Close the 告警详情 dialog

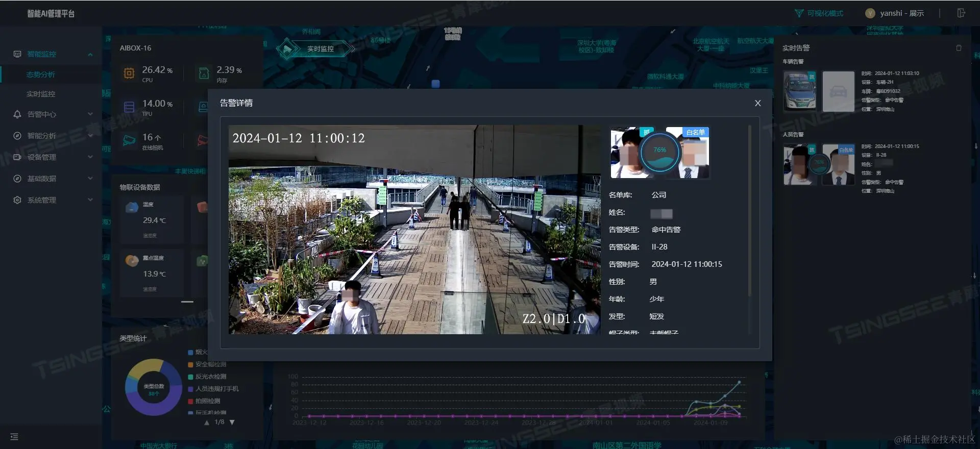tap(757, 103)
